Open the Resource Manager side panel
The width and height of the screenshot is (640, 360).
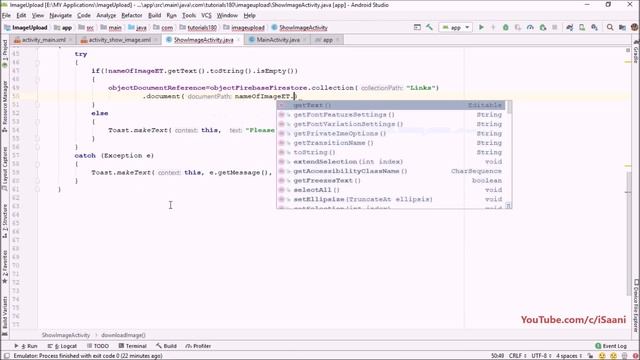click(4, 106)
